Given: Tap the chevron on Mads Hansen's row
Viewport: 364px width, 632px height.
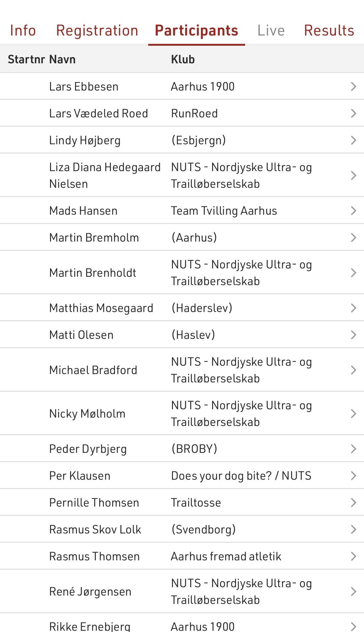Looking at the screenshot, I should pyautogui.click(x=354, y=211).
